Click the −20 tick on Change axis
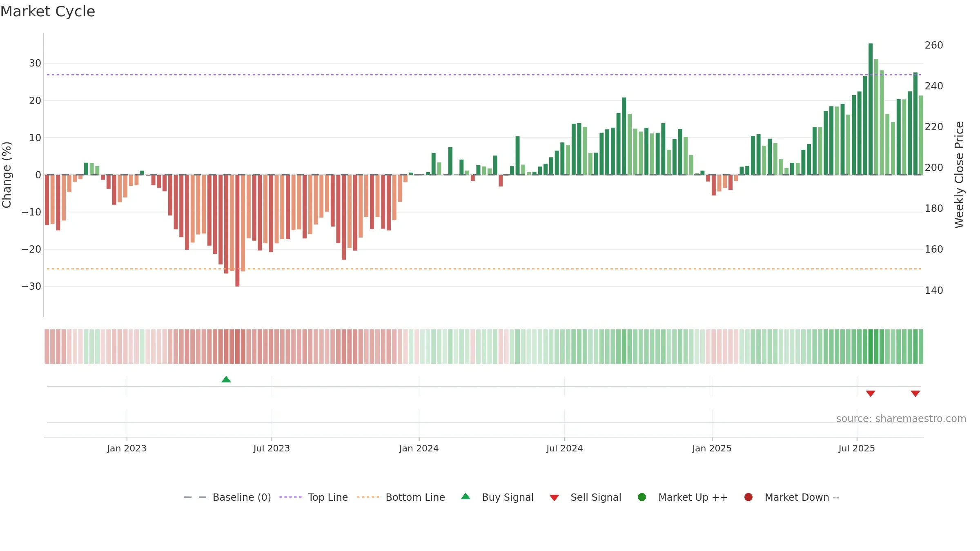Image resolution: width=980 pixels, height=551 pixels. click(x=31, y=249)
